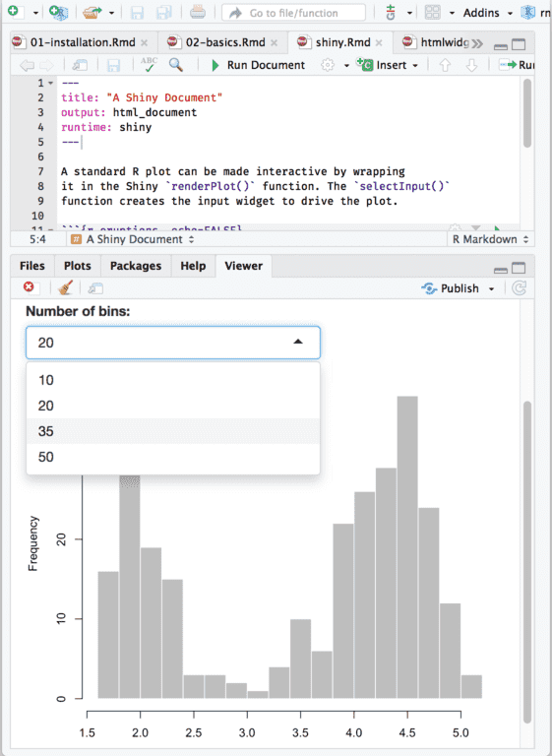
Task: Click the editor toolbar Save icon
Action: [x=113, y=65]
